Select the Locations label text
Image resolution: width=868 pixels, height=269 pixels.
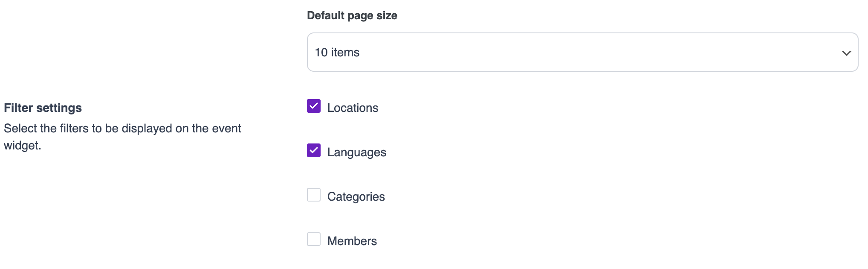click(353, 108)
